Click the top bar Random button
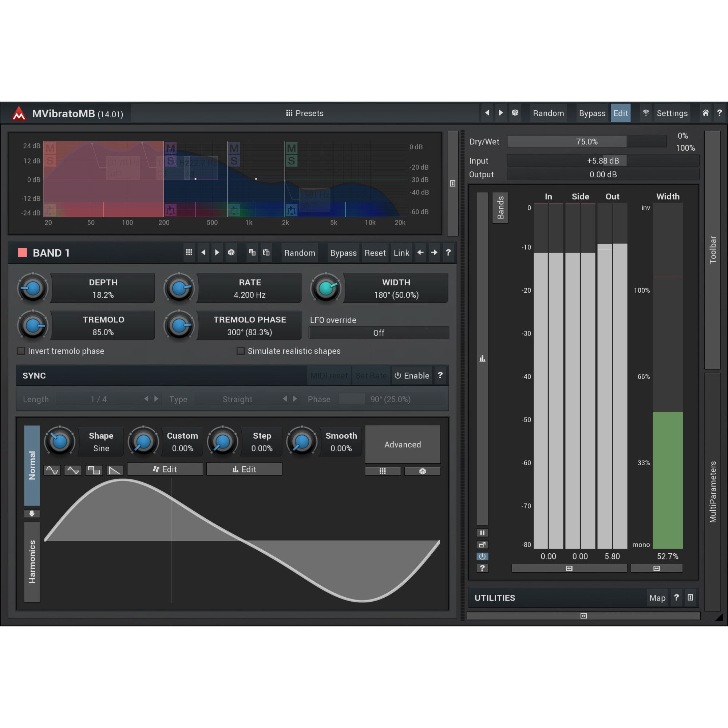 [x=548, y=113]
